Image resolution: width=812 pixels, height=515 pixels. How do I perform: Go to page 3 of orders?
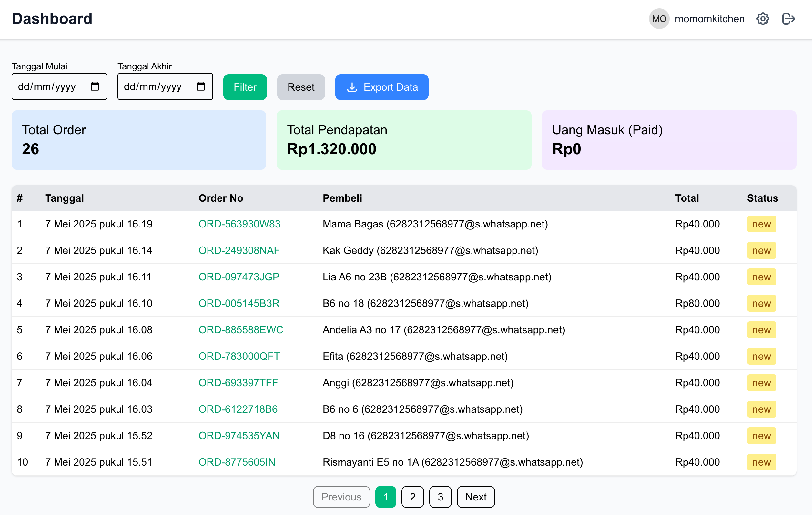coord(441,497)
